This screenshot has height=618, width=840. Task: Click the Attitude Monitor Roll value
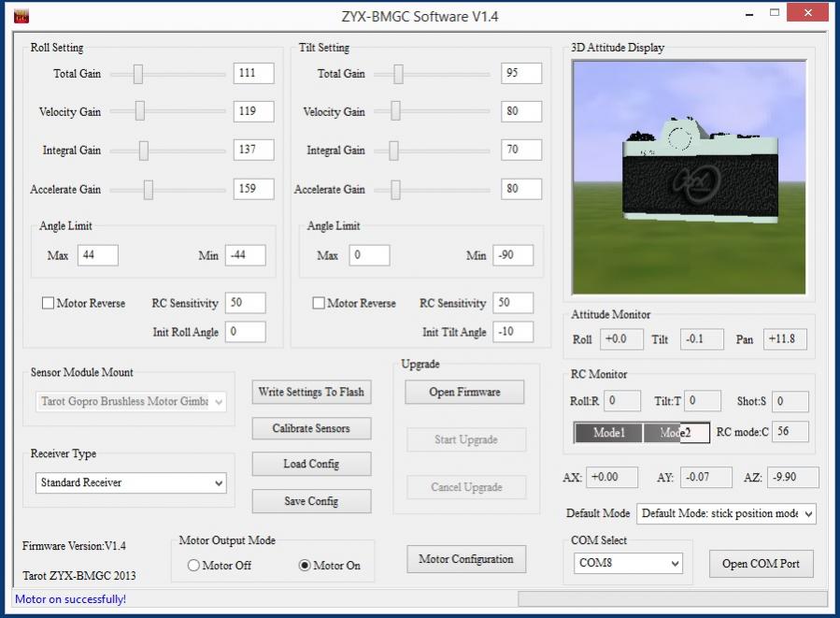(x=622, y=339)
